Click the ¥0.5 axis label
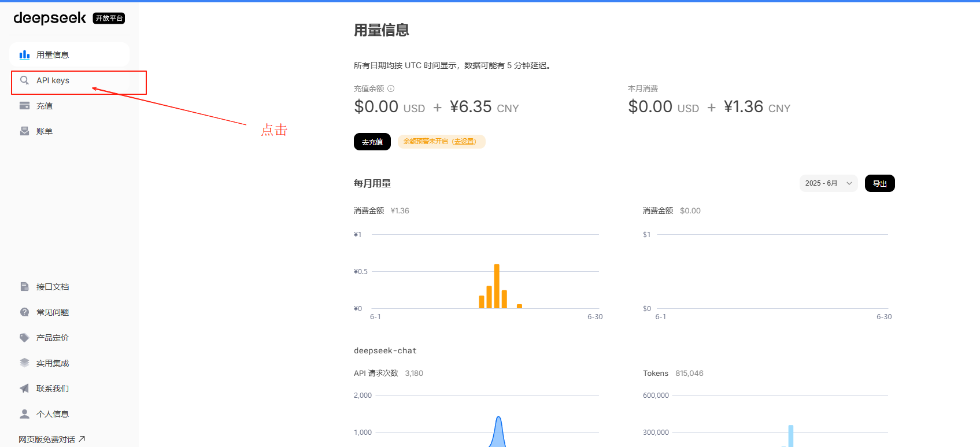The height and width of the screenshot is (447, 980). coord(361,271)
